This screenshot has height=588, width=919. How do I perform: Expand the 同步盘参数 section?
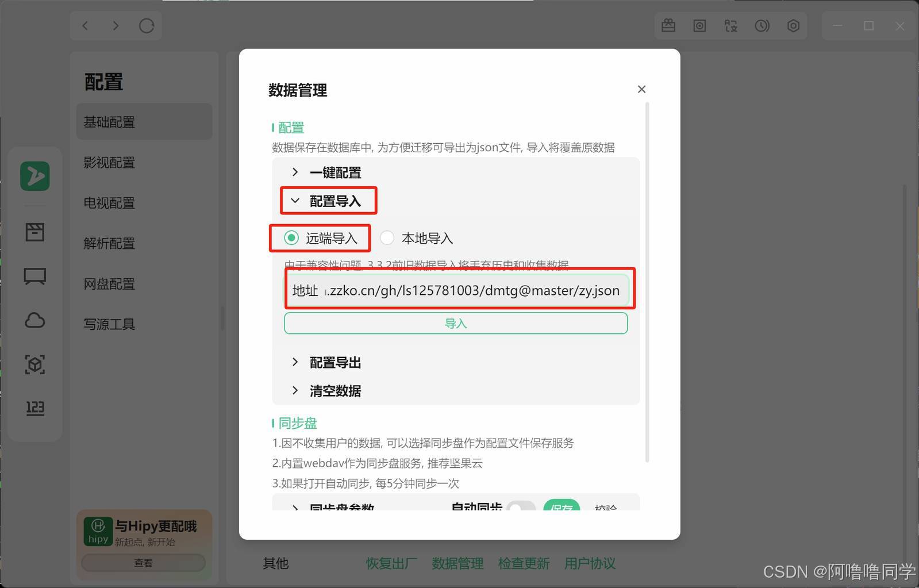coord(342,508)
